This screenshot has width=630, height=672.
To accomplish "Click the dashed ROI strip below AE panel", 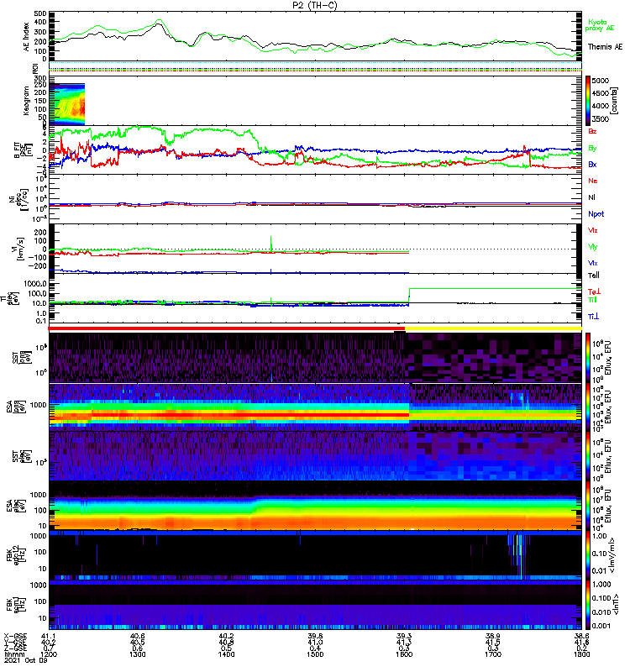I will pyautogui.click(x=316, y=68).
